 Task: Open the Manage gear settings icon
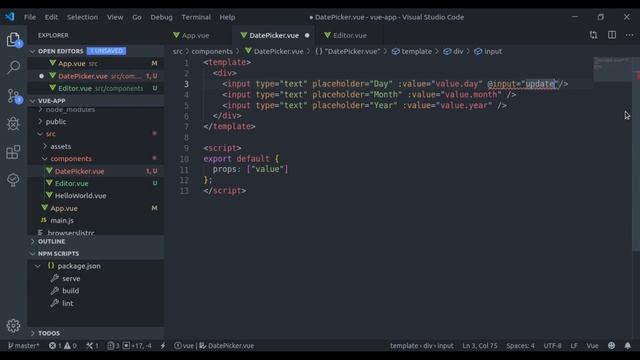click(13, 325)
